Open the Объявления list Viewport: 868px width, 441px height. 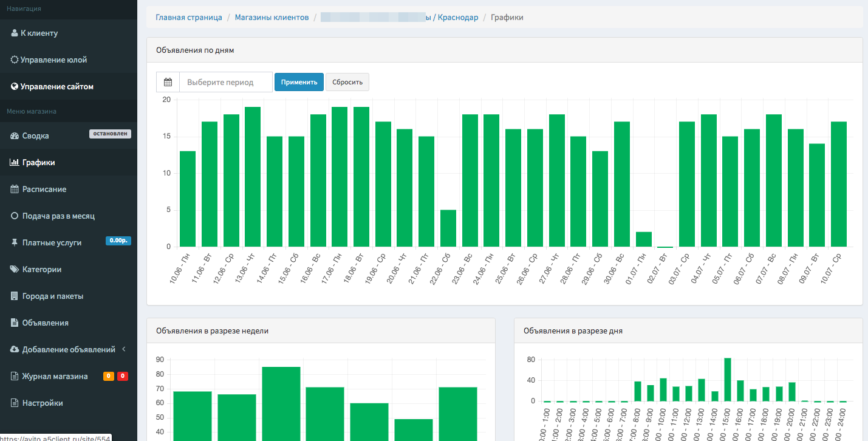pos(69,323)
